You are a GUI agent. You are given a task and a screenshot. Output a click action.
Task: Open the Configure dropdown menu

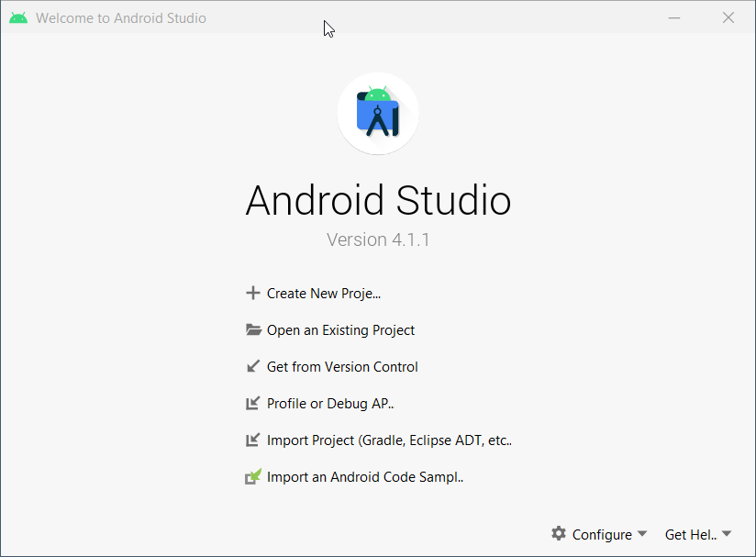click(599, 534)
